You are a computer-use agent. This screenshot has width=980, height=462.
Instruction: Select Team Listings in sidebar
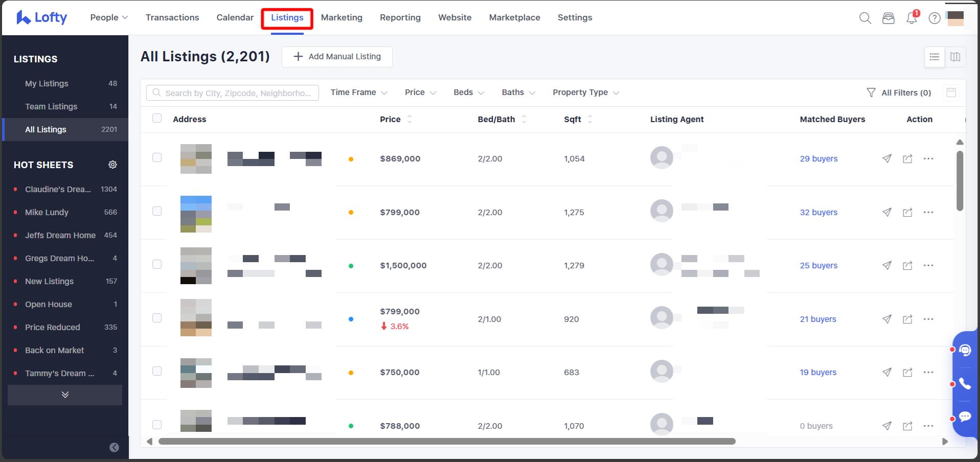(51, 106)
